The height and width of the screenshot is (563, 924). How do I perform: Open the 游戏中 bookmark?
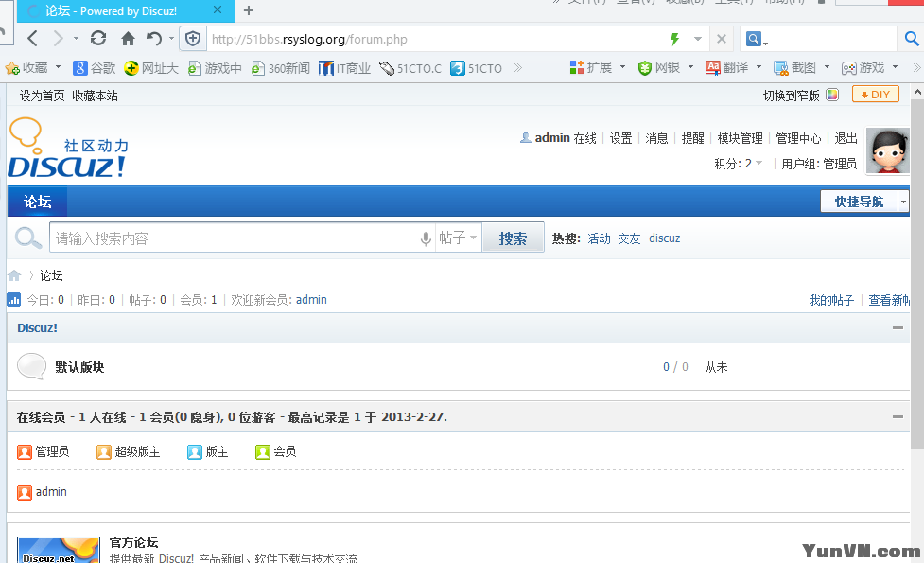click(215, 68)
